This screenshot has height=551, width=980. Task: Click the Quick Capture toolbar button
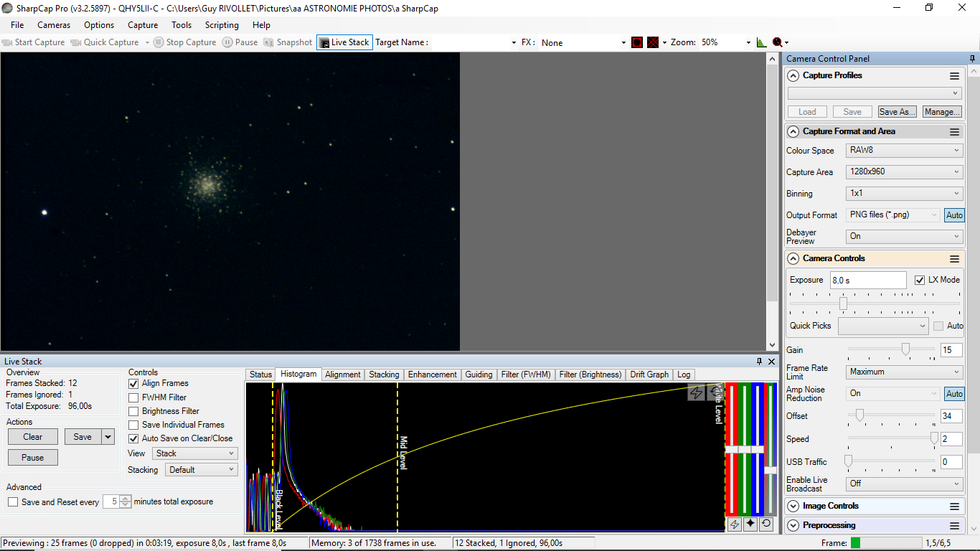[x=105, y=42]
